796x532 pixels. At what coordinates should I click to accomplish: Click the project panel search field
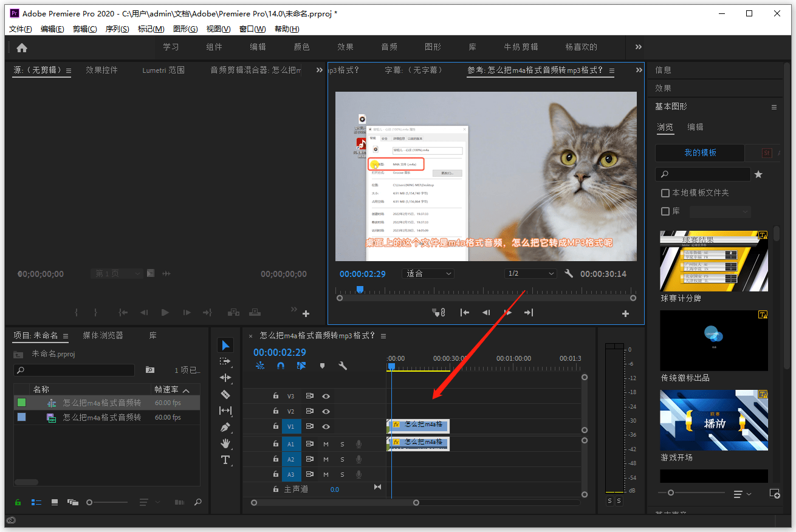click(74, 370)
